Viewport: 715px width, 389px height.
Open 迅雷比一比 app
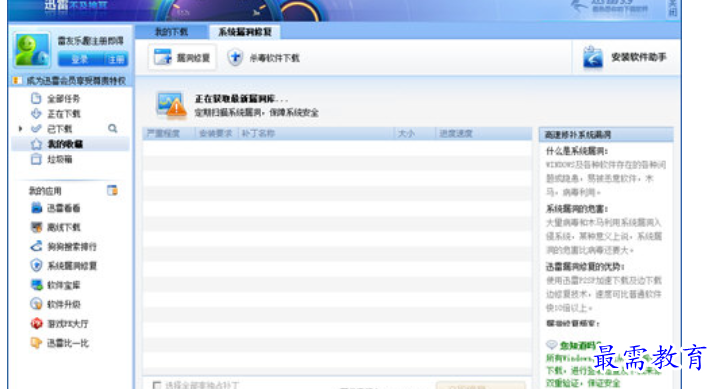(x=67, y=343)
